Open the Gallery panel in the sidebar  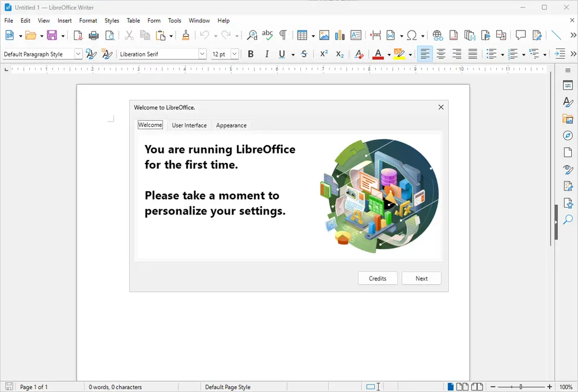click(568, 119)
